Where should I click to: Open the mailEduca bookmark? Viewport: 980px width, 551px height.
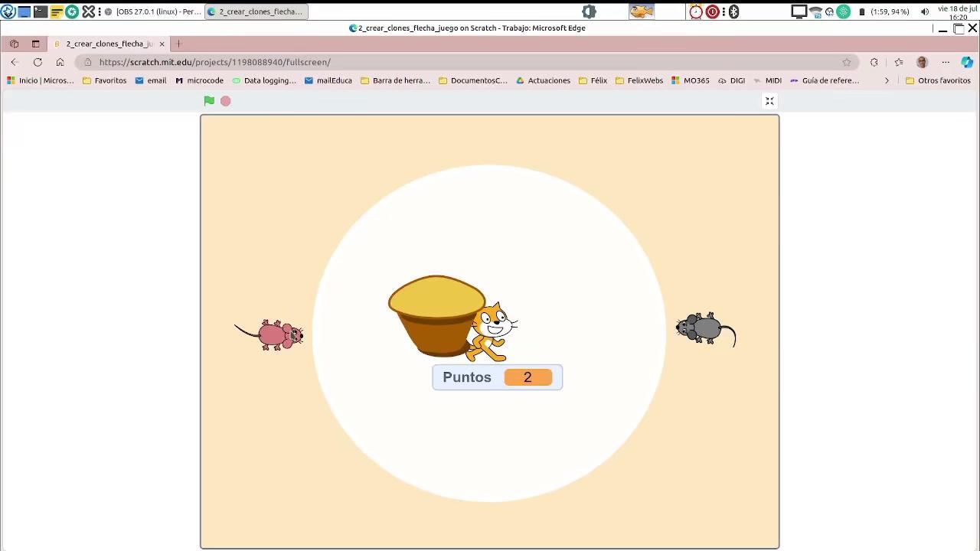[x=328, y=80]
